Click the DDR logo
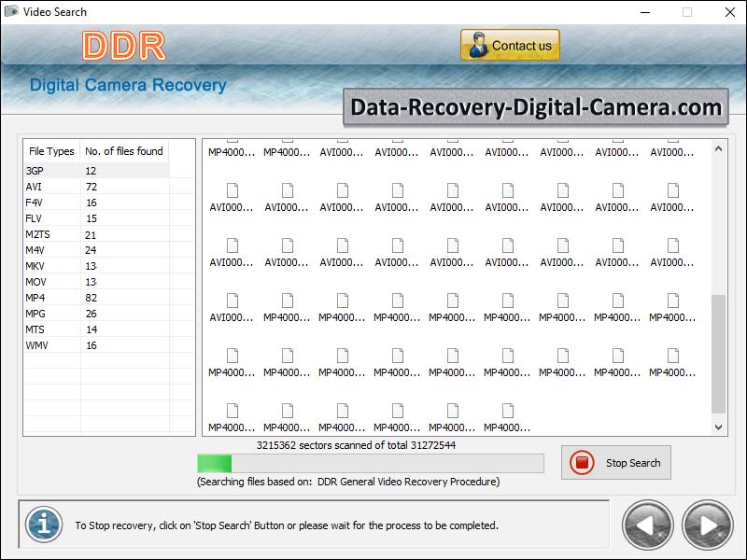Screen dimensions: 747x560 pos(124,46)
